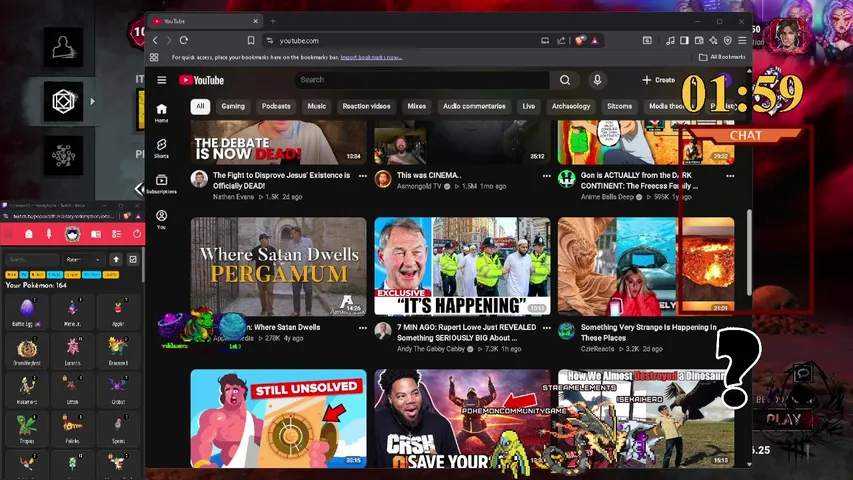This screenshot has width=853, height=480.
Task: Open the apps grid icon on bookmarks bar
Action: point(154,57)
